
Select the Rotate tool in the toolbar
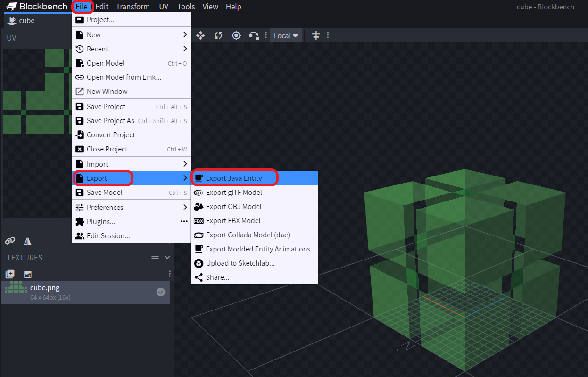tap(218, 35)
